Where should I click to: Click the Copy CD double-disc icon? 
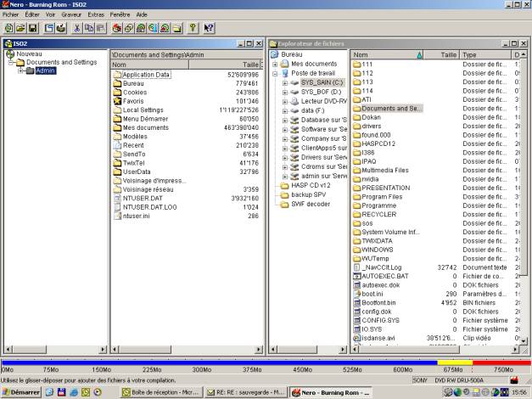tap(129, 28)
